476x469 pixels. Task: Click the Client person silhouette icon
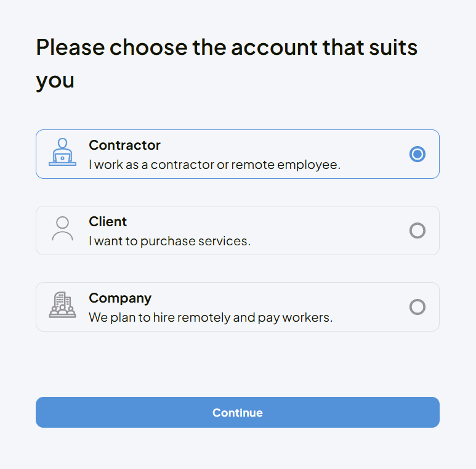coord(62,229)
